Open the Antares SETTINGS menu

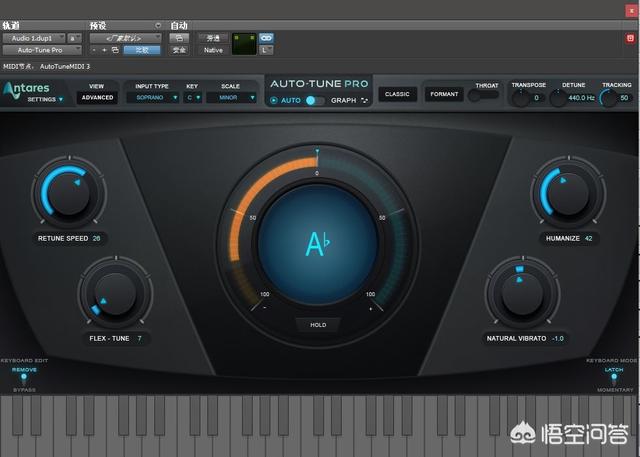[x=45, y=100]
